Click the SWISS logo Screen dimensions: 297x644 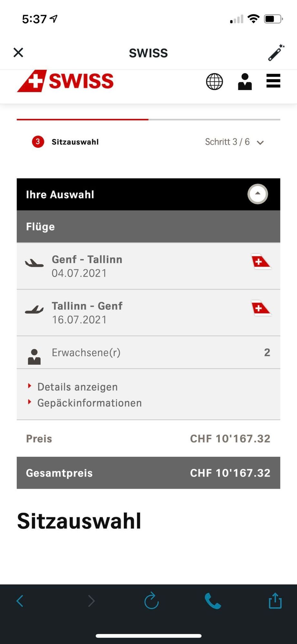tap(65, 81)
